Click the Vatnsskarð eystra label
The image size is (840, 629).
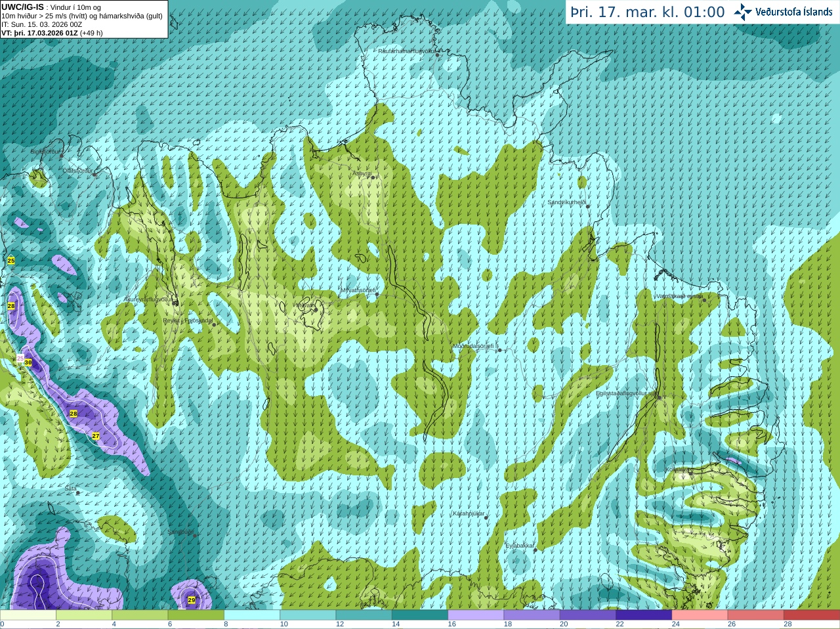pyautogui.click(x=680, y=296)
